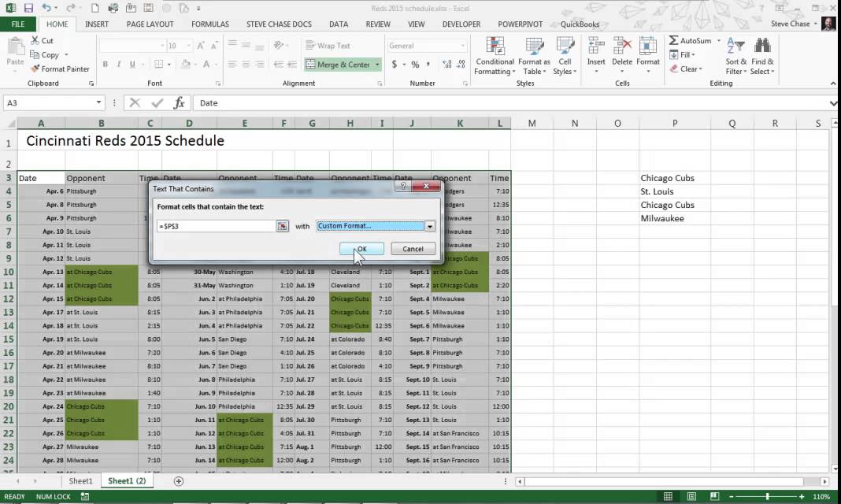Switch to the INSERT ribbon tab
841x504 pixels.
97,24
